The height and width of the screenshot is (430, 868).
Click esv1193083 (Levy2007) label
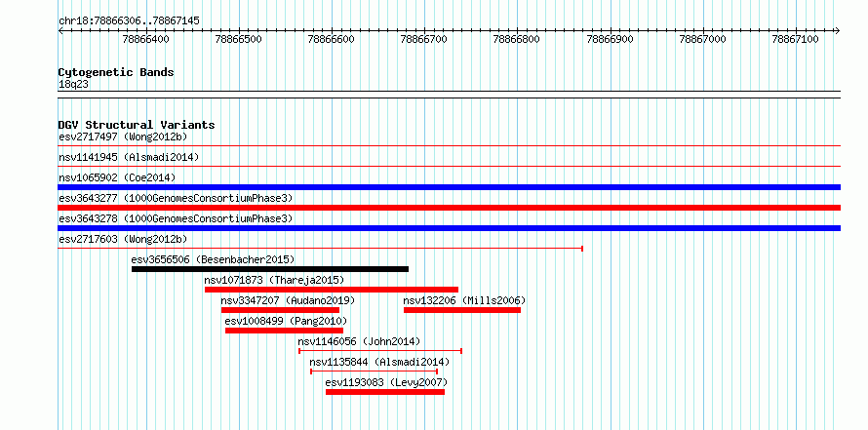point(386,382)
